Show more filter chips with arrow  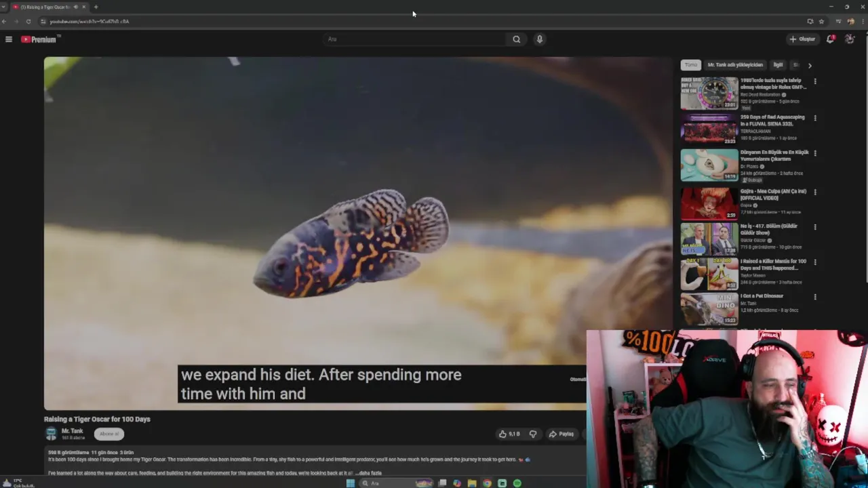coord(809,66)
